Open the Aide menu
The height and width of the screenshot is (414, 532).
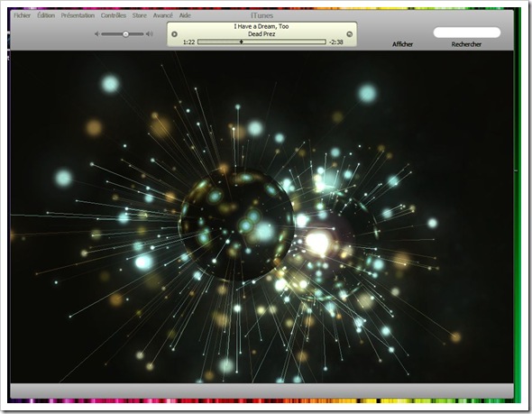tap(185, 15)
